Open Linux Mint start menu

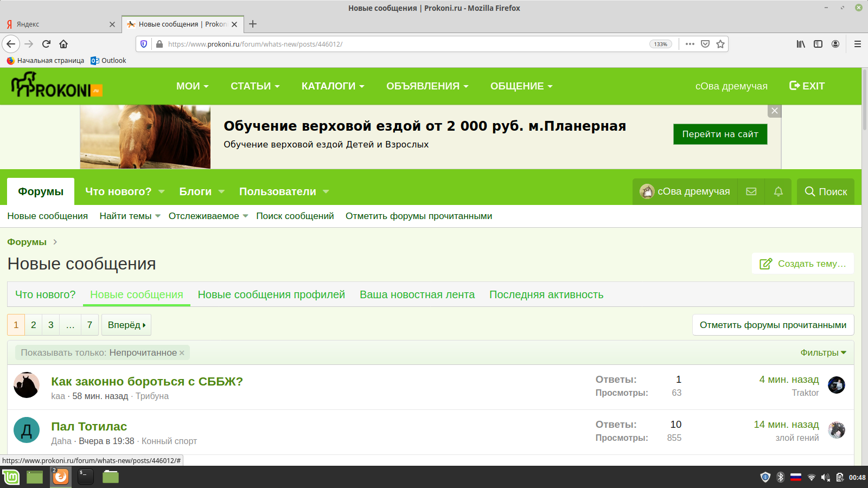(x=11, y=477)
